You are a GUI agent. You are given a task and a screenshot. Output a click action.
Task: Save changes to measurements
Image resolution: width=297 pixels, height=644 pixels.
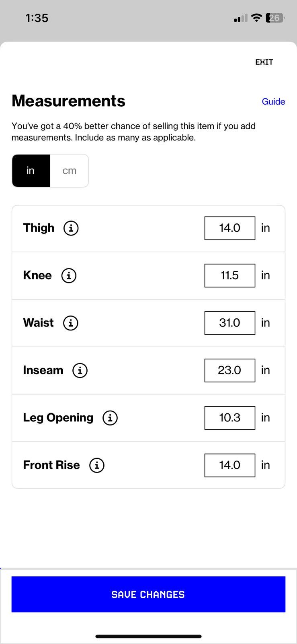click(148, 594)
